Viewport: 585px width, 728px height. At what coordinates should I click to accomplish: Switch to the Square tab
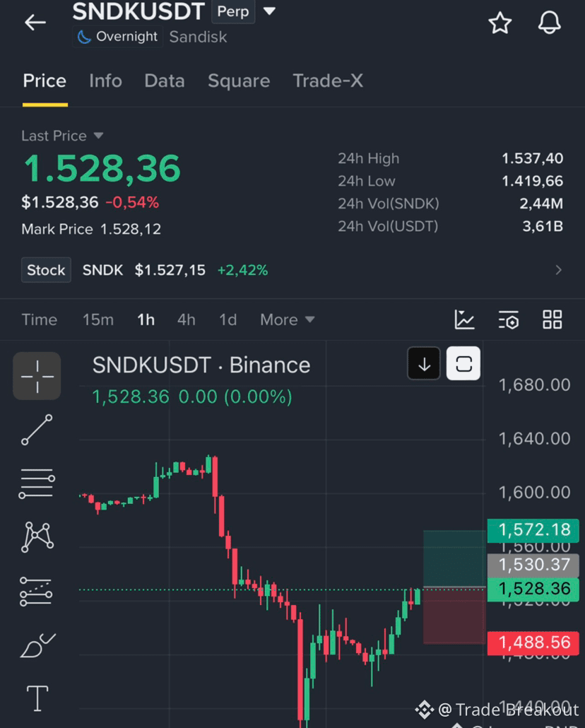click(239, 81)
